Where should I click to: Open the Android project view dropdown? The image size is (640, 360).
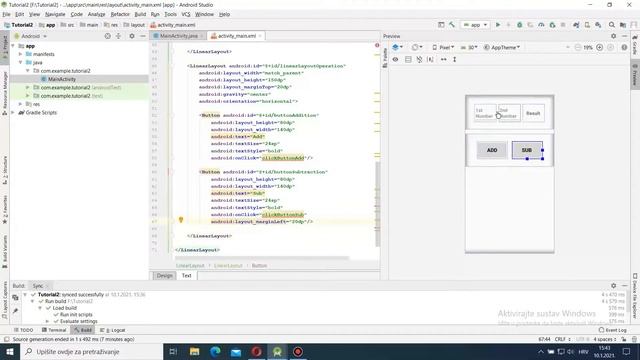click(x=31, y=36)
